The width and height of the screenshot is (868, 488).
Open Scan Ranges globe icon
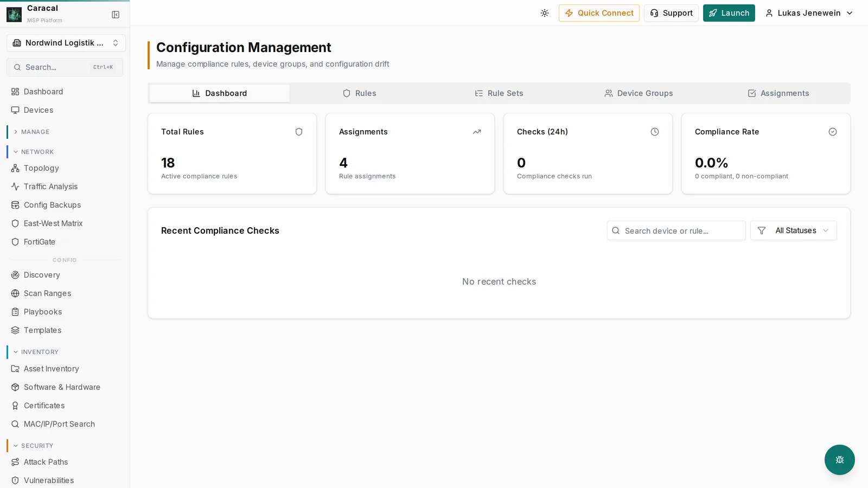click(15, 293)
